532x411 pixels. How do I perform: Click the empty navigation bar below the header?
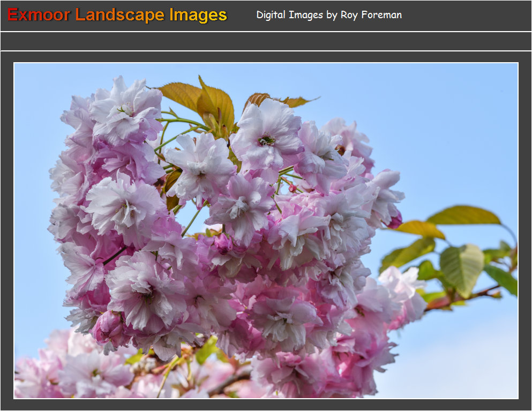pos(266,41)
